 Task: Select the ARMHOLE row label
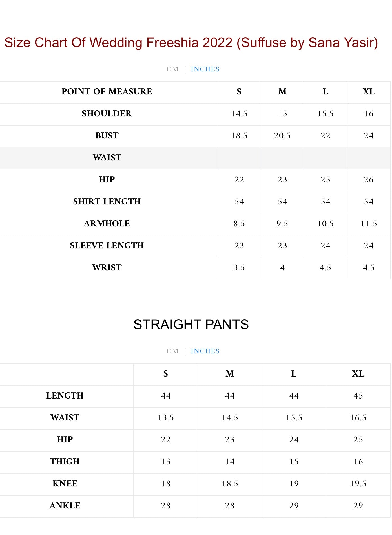pos(107,224)
